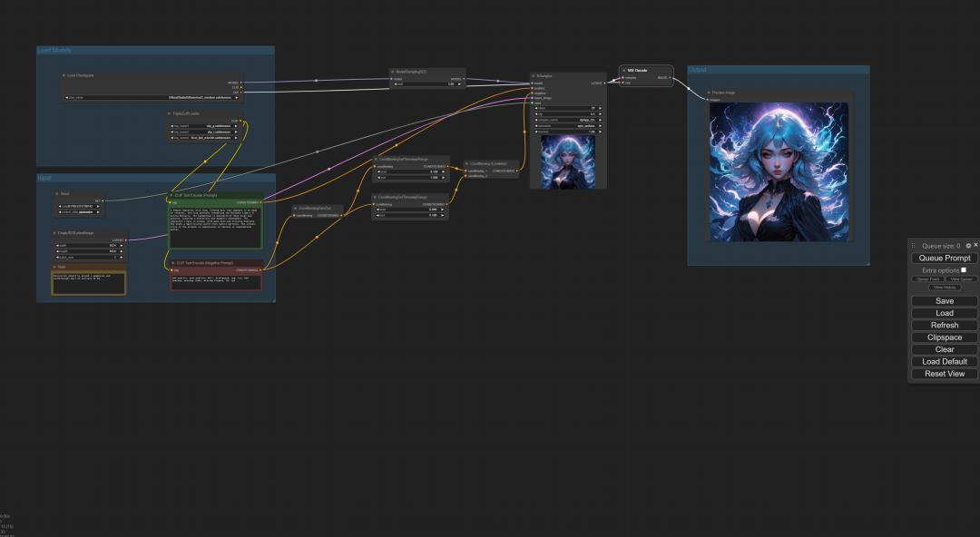Close the queue menu panel
The image size is (980, 537).
(975, 245)
